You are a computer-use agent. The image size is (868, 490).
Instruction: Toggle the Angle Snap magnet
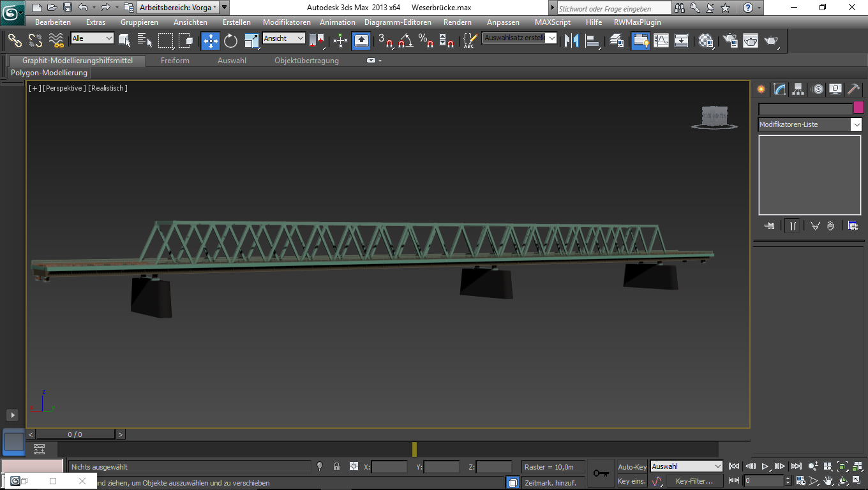click(405, 41)
